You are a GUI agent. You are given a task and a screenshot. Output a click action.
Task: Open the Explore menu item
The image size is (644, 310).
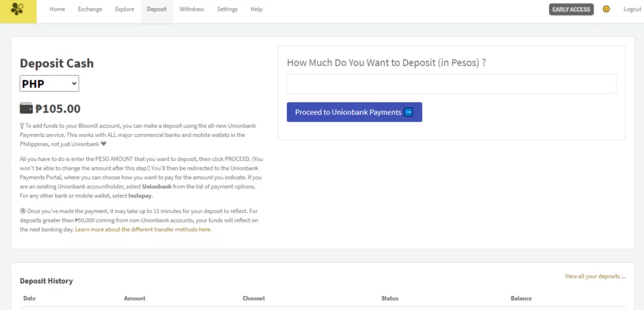125,9
